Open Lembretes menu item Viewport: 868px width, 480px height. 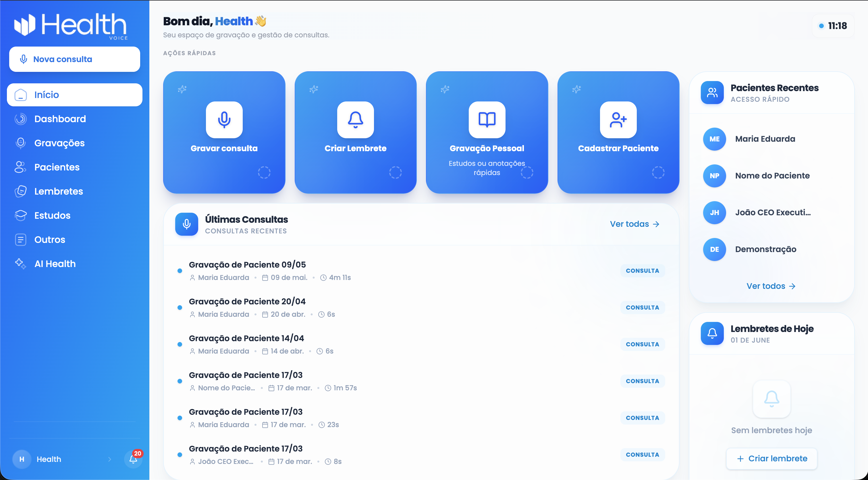pos(74,191)
